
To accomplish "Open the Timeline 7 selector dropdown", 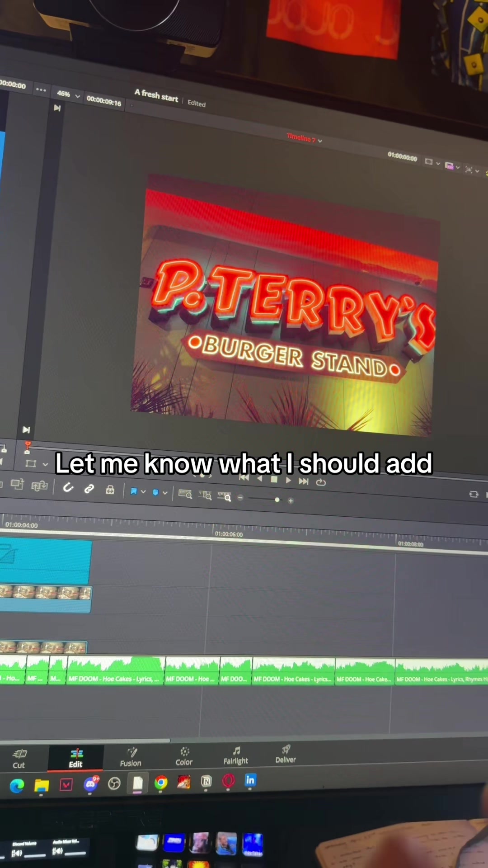I will [x=305, y=138].
